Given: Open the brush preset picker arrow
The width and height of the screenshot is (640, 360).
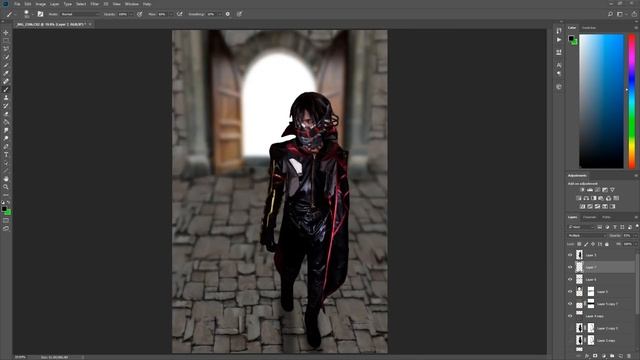Looking at the screenshot, I should point(32,14).
